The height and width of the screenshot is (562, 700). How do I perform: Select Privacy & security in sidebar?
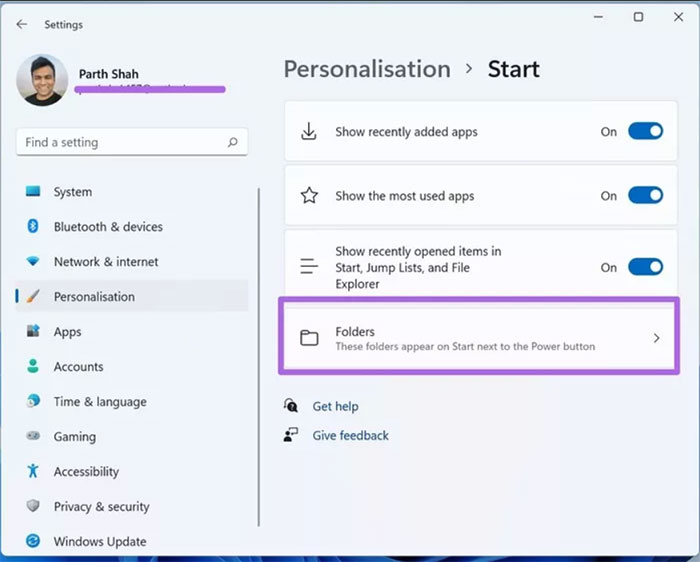click(101, 507)
